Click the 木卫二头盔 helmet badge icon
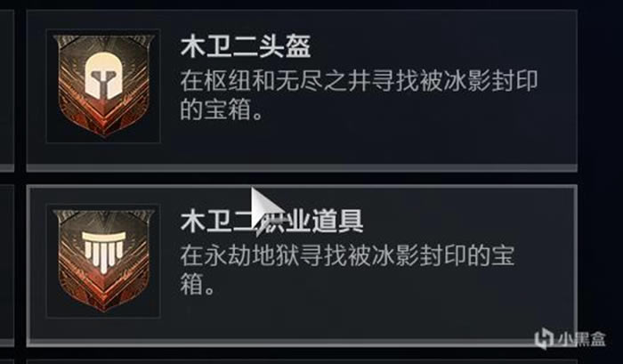 (x=103, y=85)
